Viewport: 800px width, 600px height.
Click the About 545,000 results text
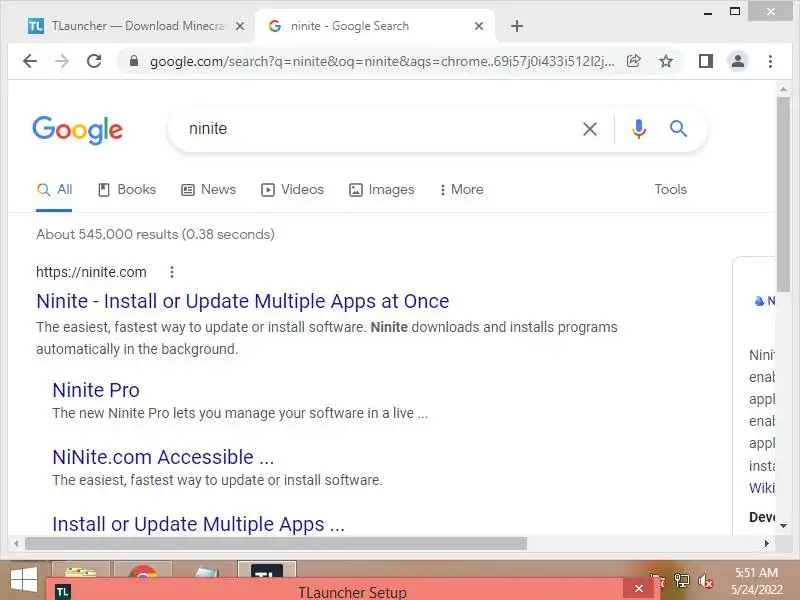[156, 235]
